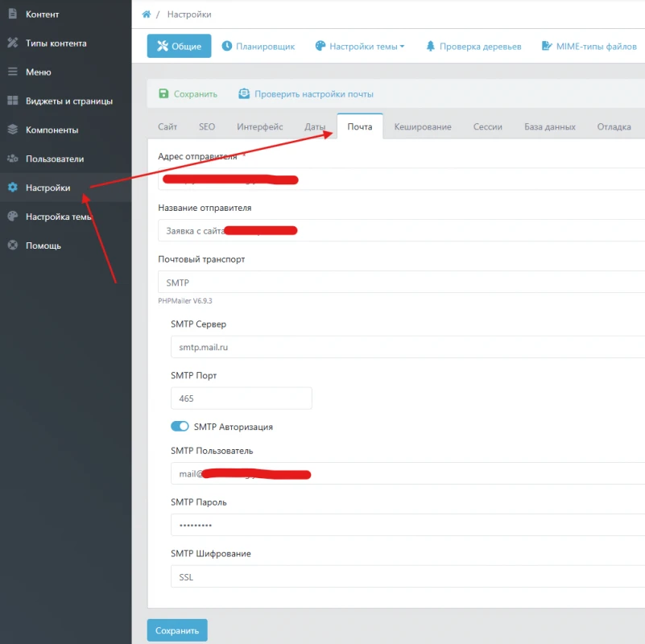Click the floppy disk save icon
The height and width of the screenshot is (644, 645).
164,94
